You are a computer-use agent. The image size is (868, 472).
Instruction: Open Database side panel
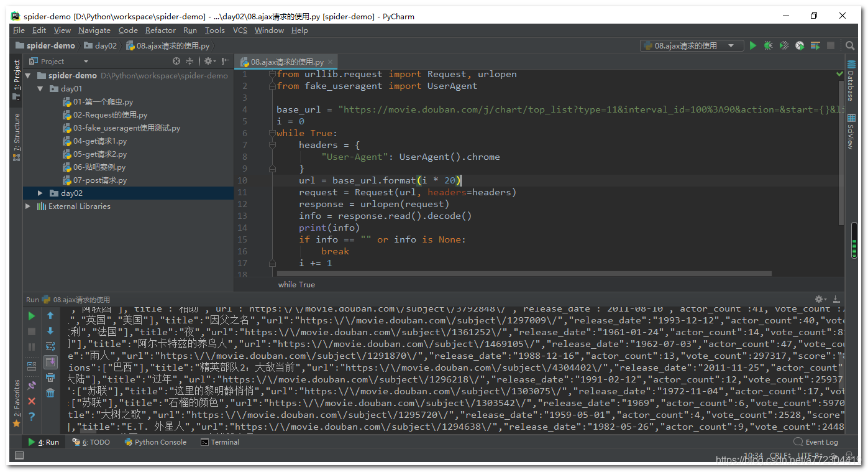click(x=851, y=81)
